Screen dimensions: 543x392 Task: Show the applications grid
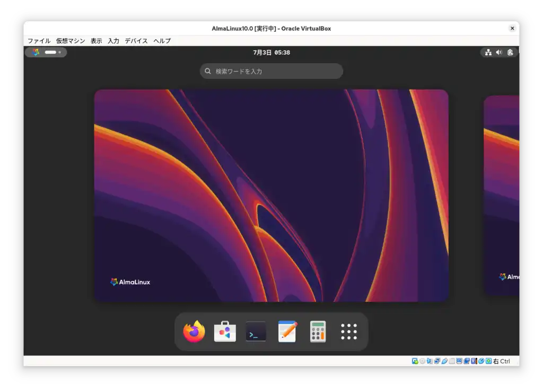tap(349, 332)
